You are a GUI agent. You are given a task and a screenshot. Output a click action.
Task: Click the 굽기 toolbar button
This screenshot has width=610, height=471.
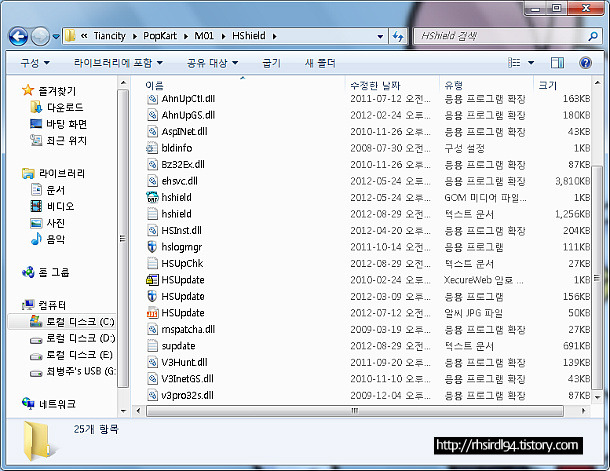[271, 63]
